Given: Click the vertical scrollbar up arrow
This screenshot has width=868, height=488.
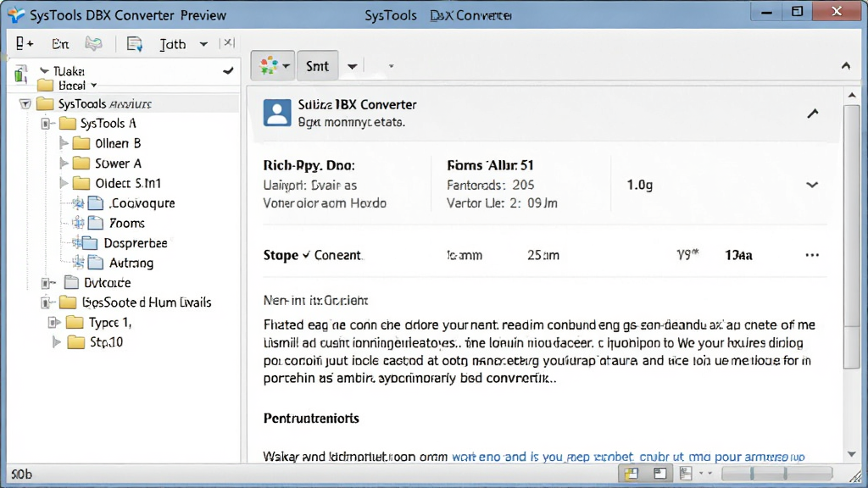Looking at the screenshot, I should (852, 96).
